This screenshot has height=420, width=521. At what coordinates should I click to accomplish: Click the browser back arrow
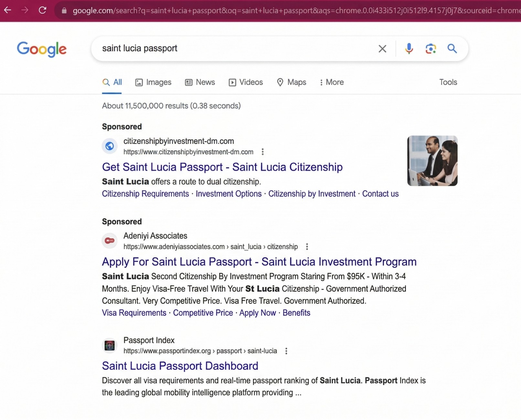click(7, 10)
